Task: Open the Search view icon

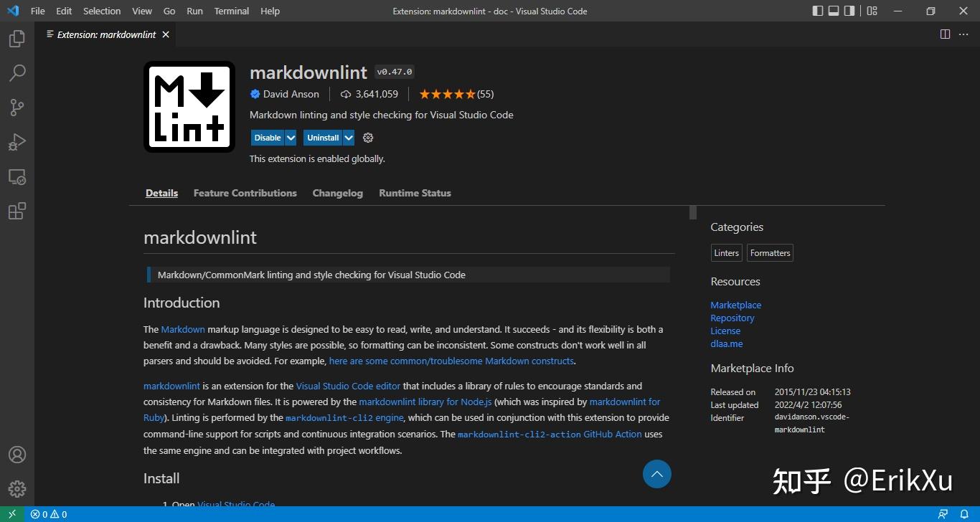Action: 17,73
